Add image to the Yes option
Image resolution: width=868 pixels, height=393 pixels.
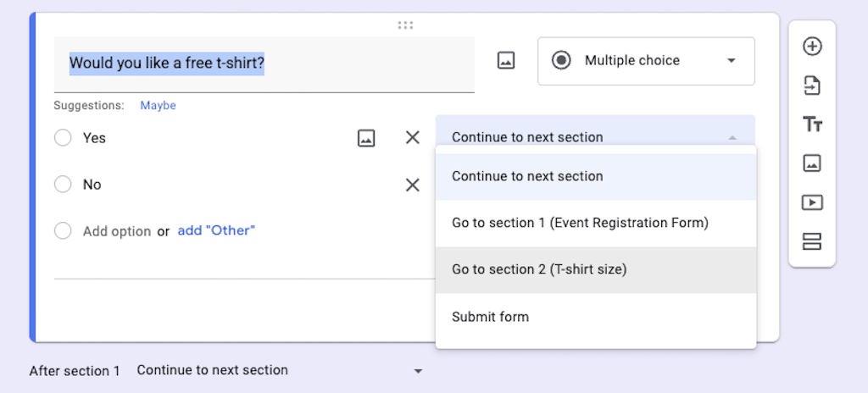coord(366,138)
